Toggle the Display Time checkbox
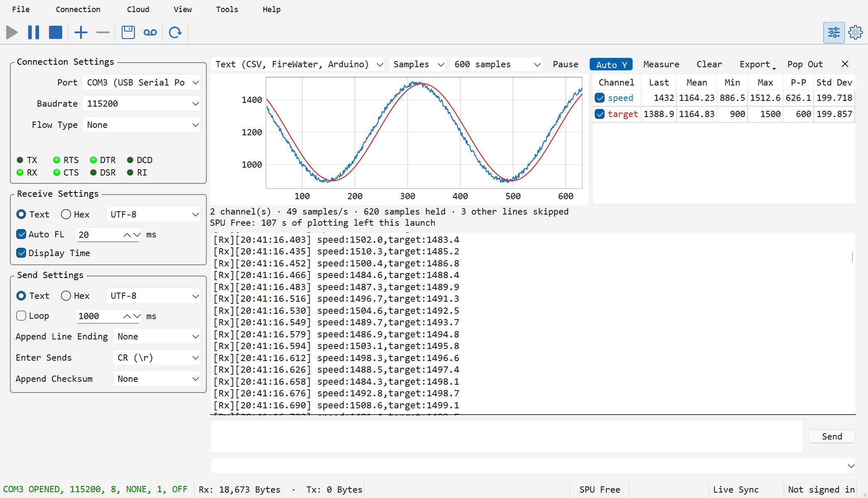 tap(21, 253)
